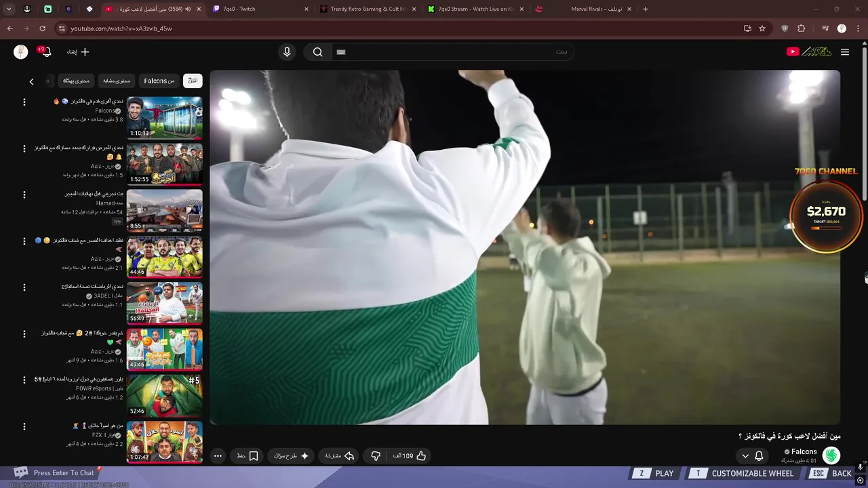868x488 pixels.
Task: Open the Falcons channel avatar
Action: [831, 455]
